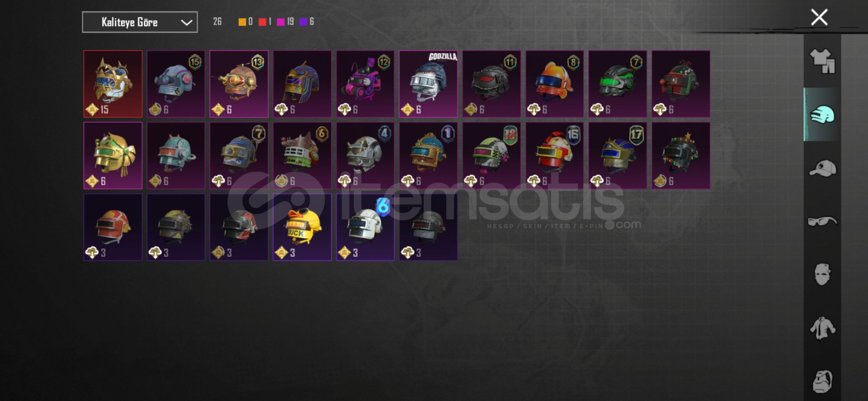Select the Christmas tree lights helmet
Screen dimensions: 868x401
[x=680, y=156]
